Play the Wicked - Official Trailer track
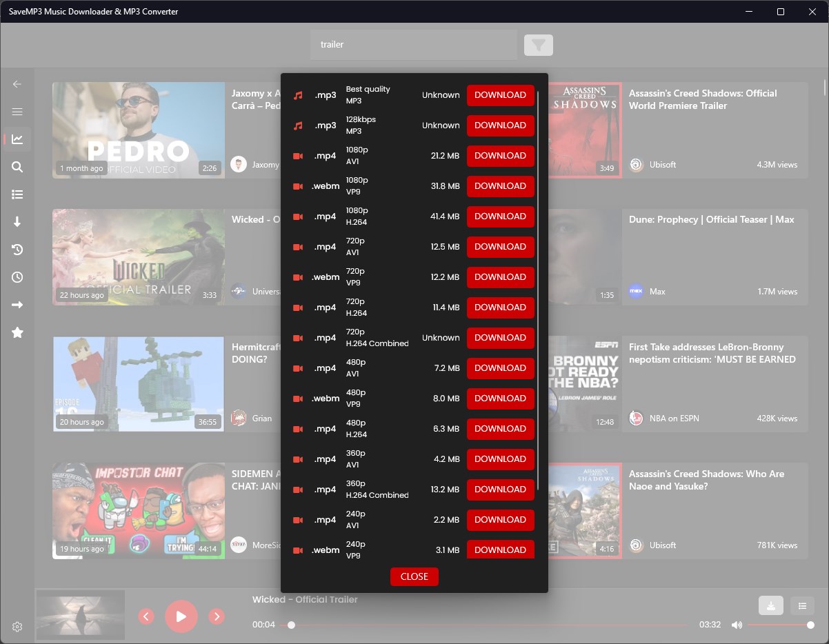829x644 pixels. (x=181, y=616)
